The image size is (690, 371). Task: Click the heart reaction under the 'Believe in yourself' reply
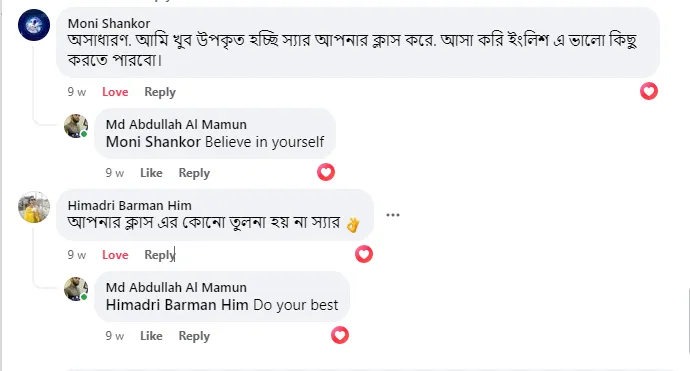326,172
